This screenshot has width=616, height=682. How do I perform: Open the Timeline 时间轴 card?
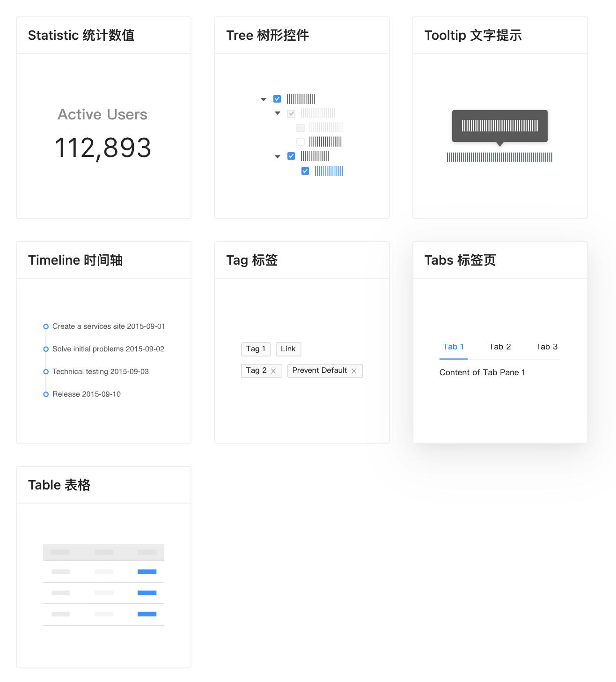pyautogui.click(x=103, y=342)
